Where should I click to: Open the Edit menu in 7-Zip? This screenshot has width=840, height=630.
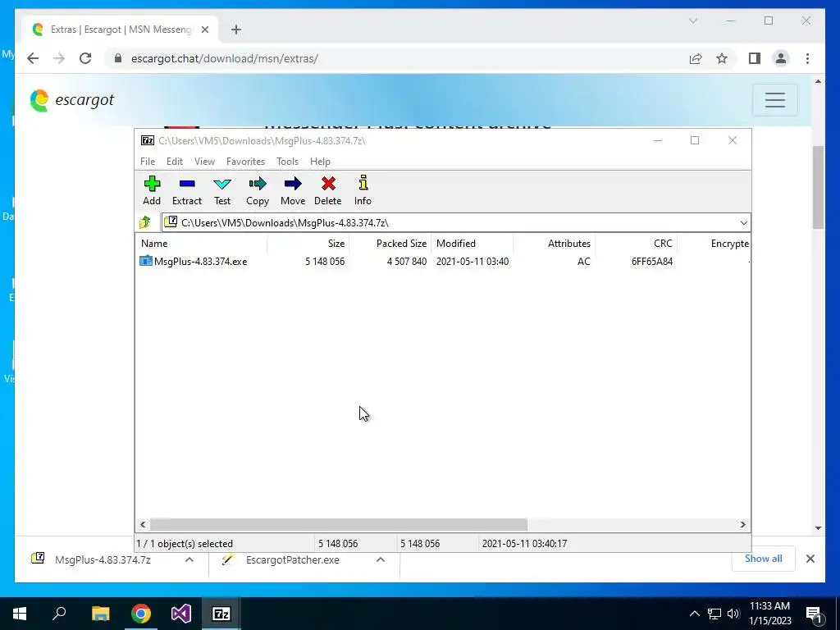coord(175,162)
